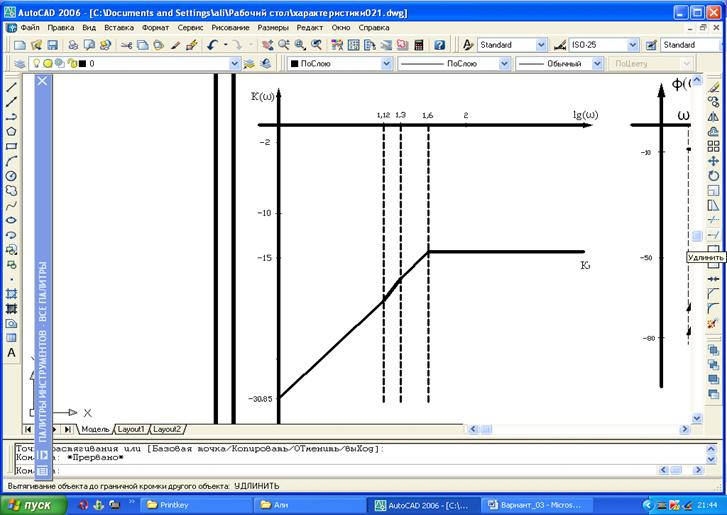Image resolution: width=727 pixels, height=515 pixels.
Task: Close the tool palettes panel
Action: point(42,81)
